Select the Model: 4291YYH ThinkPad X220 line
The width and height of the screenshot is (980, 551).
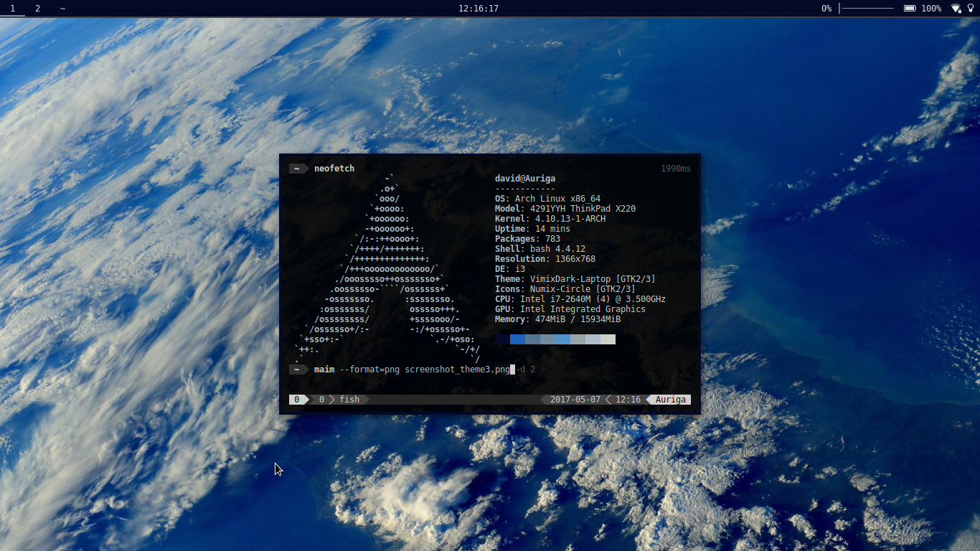point(565,209)
